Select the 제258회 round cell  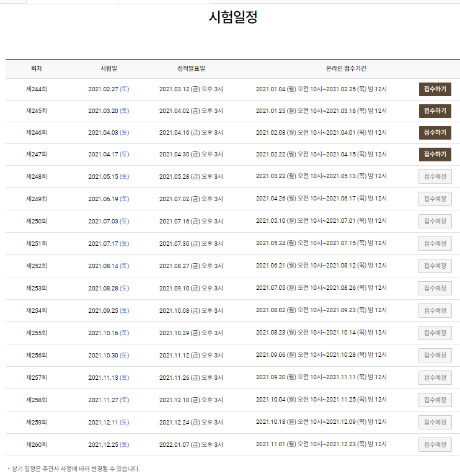37,400
